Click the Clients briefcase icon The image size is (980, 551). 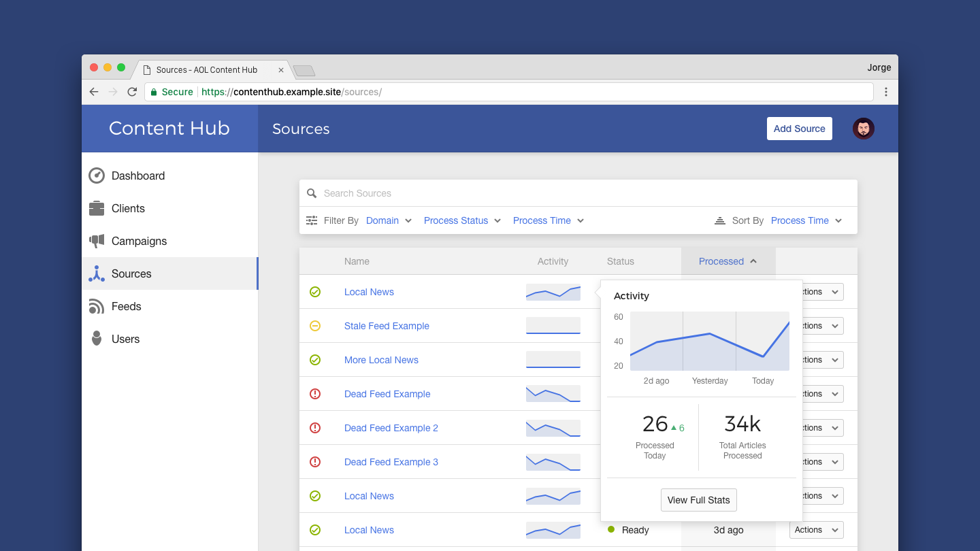coord(97,208)
